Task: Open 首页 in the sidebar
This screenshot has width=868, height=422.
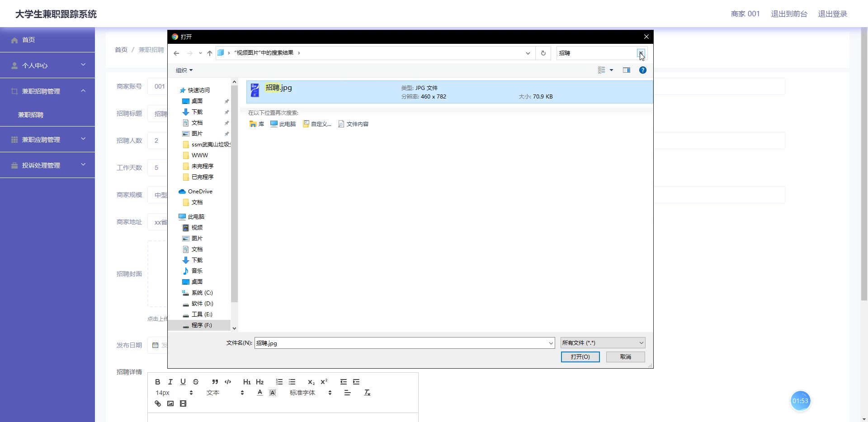Action: tap(47, 40)
